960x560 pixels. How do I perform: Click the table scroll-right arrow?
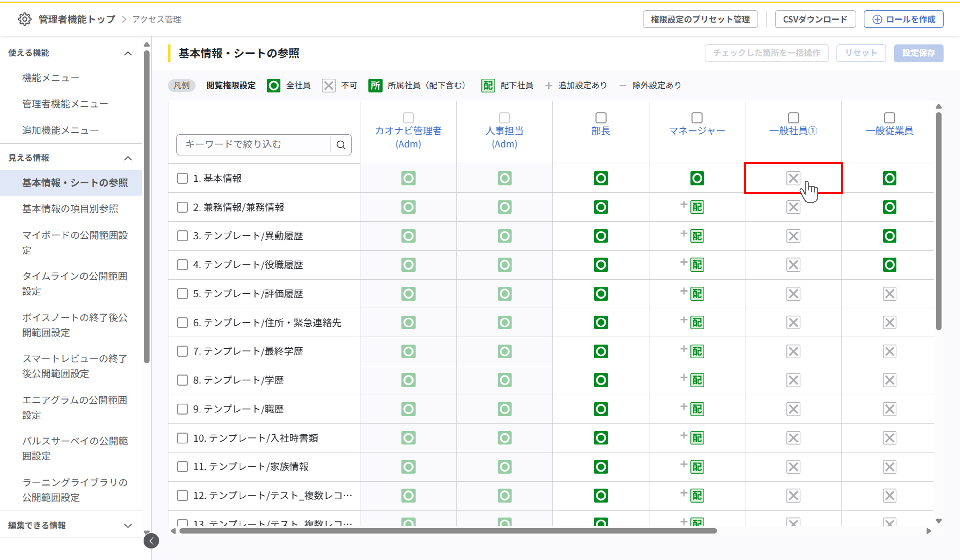[928, 531]
